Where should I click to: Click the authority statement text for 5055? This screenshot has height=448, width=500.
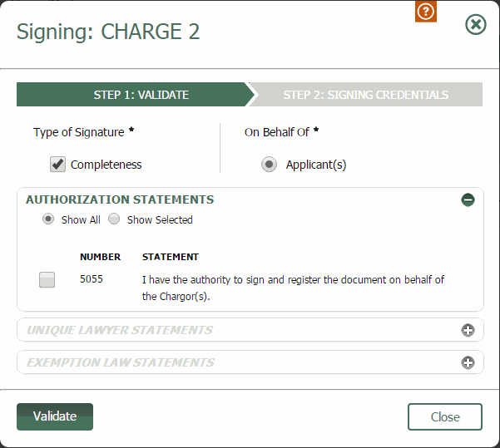tap(293, 288)
